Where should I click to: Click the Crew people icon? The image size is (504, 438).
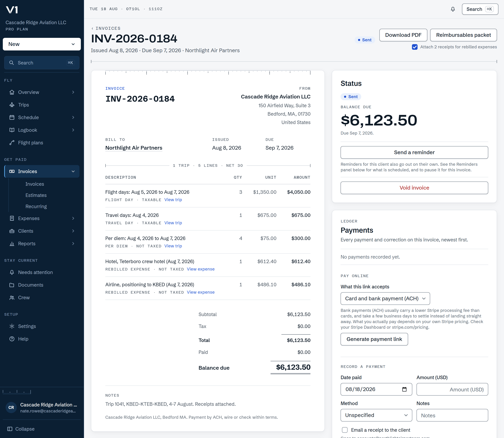pos(12,298)
